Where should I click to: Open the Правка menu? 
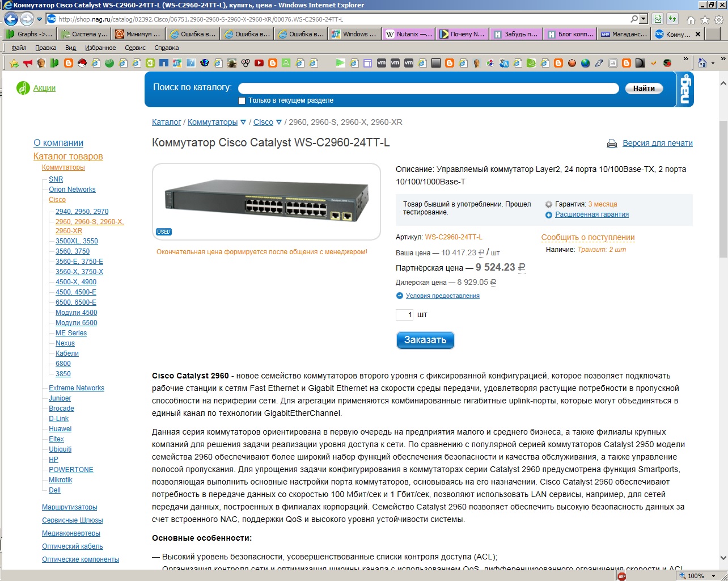point(46,48)
